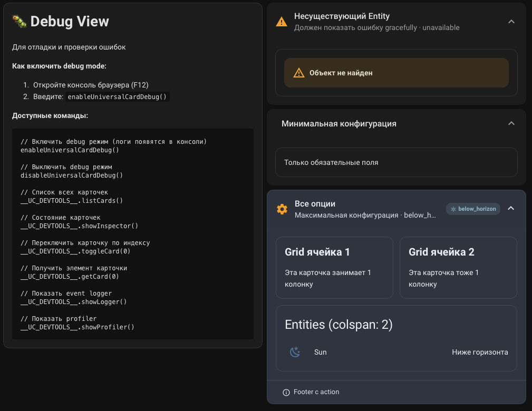Open the 'Grid ячейка 1' card
The width and height of the screenshot is (532, 411).
click(x=334, y=268)
